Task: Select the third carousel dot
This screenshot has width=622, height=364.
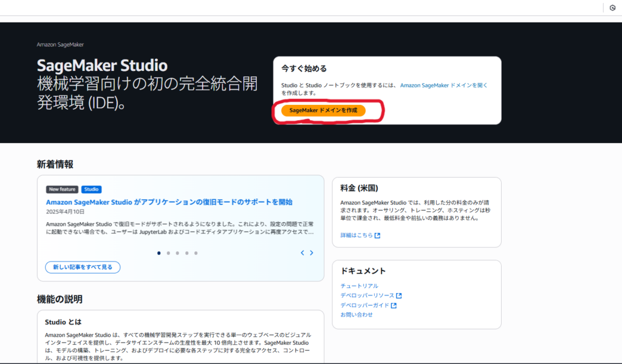Action: pyautogui.click(x=177, y=253)
